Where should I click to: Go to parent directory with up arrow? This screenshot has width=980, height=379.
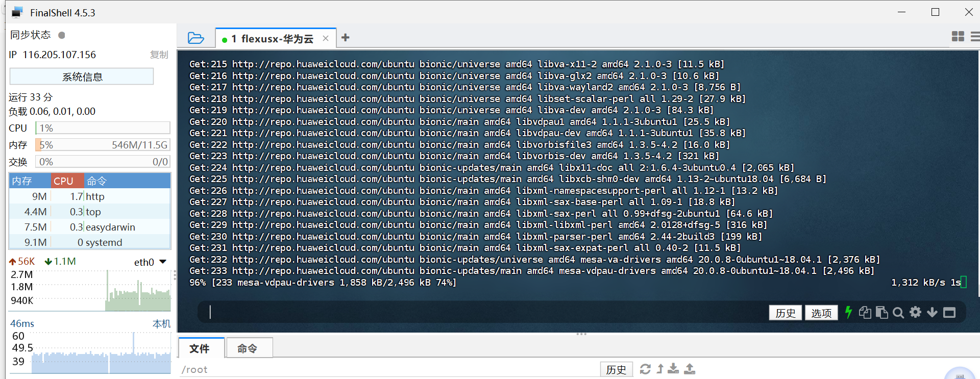pyautogui.click(x=660, y=369)
